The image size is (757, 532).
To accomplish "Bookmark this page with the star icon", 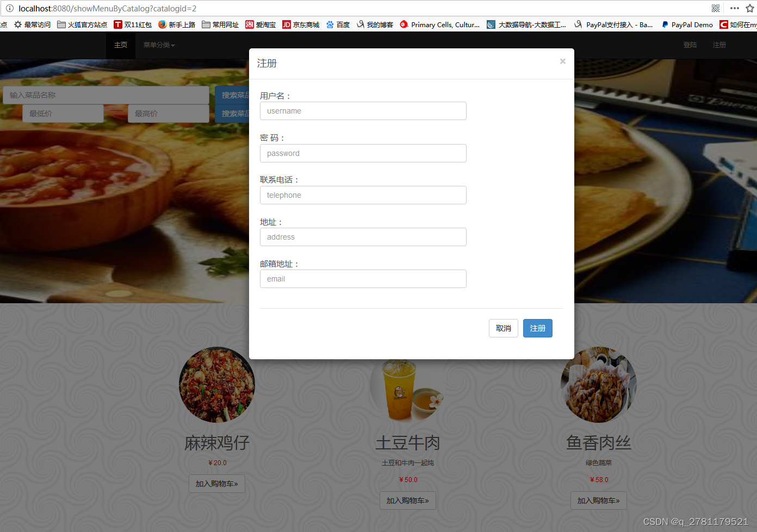I will pyautogui.click(x=750, y=8).
